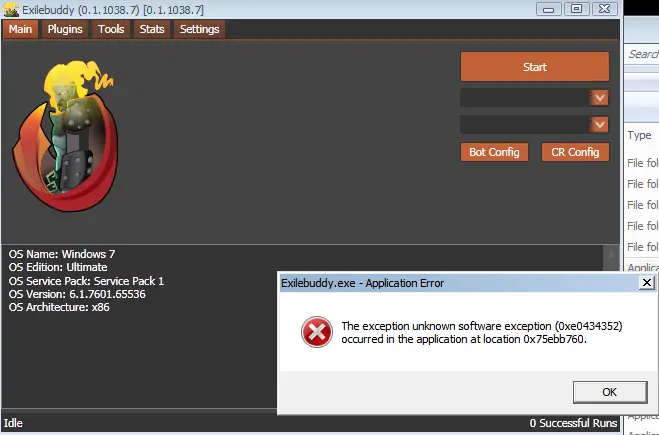Open the Tools tab

[x=111, y=29]
